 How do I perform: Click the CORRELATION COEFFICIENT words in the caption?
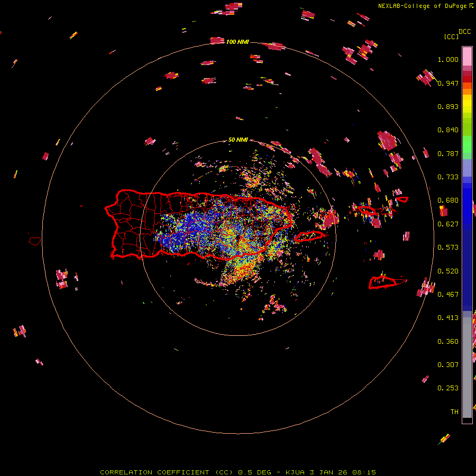click(154, 472)
